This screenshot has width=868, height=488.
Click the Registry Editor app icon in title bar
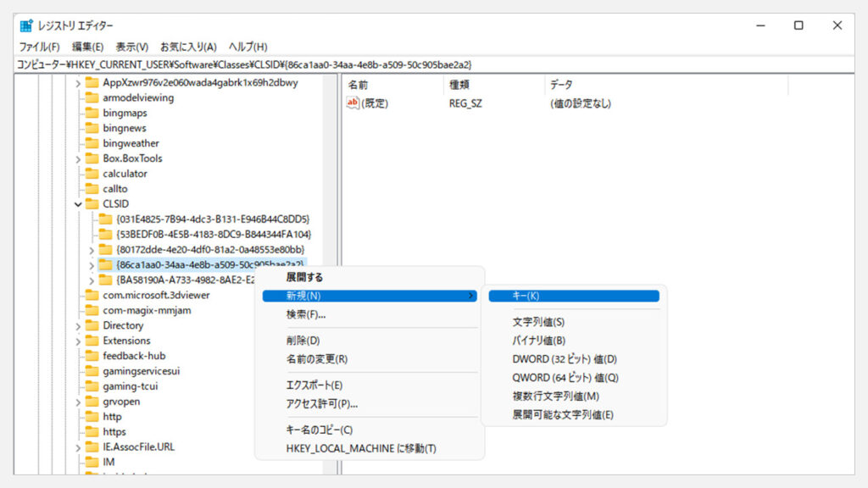point(26,25)
